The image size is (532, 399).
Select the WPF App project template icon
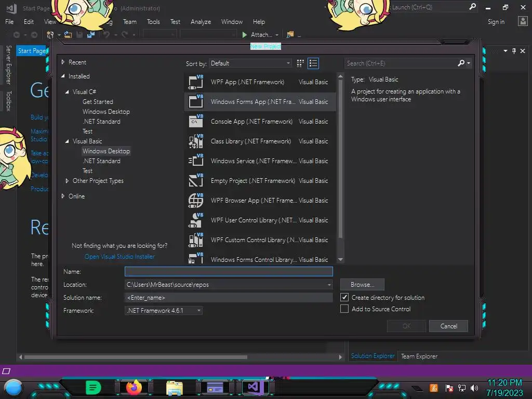click(x=196, y=82)
